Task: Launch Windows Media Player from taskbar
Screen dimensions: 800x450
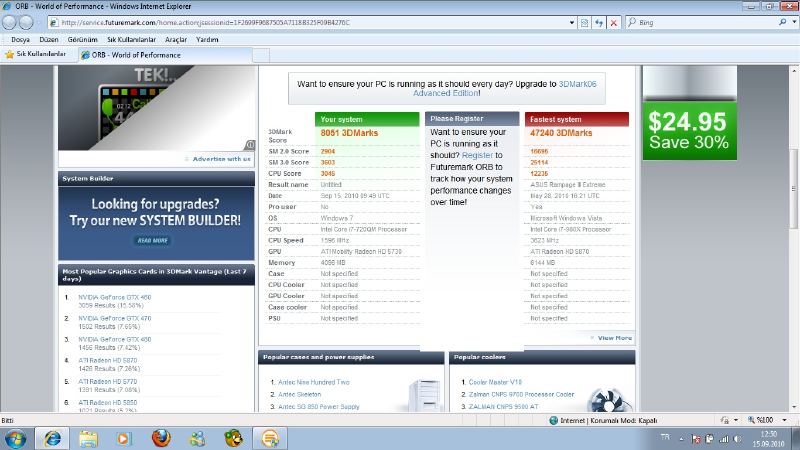Action: pos(123,439)
